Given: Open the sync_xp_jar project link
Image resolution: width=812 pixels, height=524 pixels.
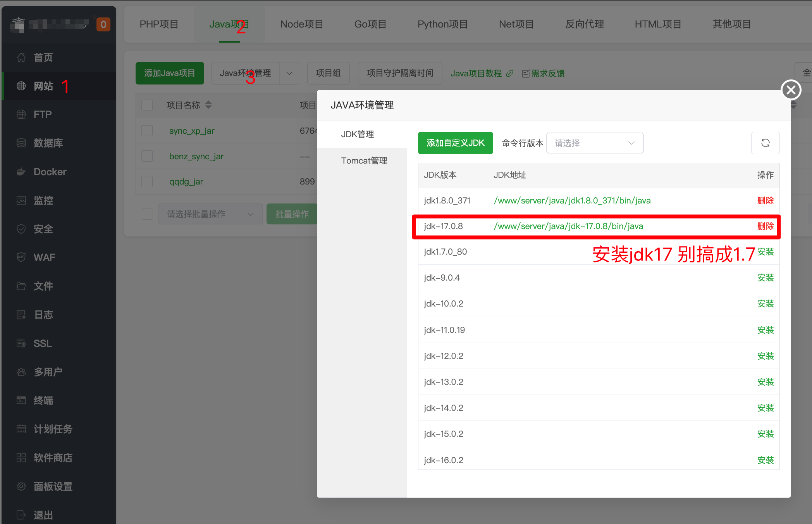Looking at the screenshot, I should click(192, 131).
